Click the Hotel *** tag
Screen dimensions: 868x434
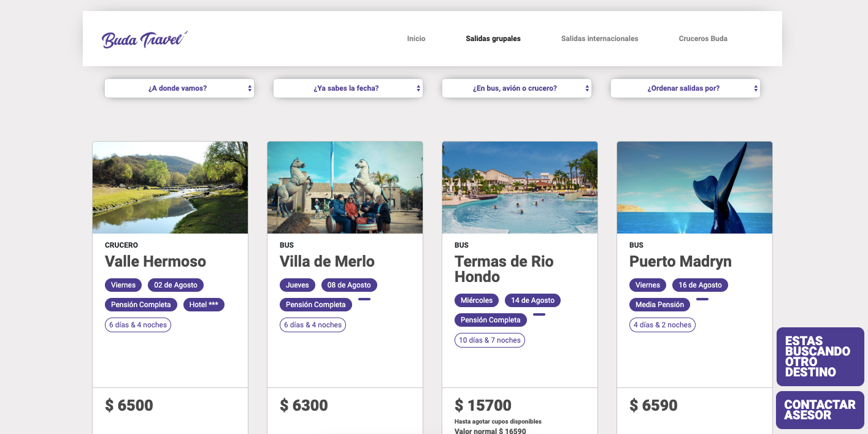(204, 305)
